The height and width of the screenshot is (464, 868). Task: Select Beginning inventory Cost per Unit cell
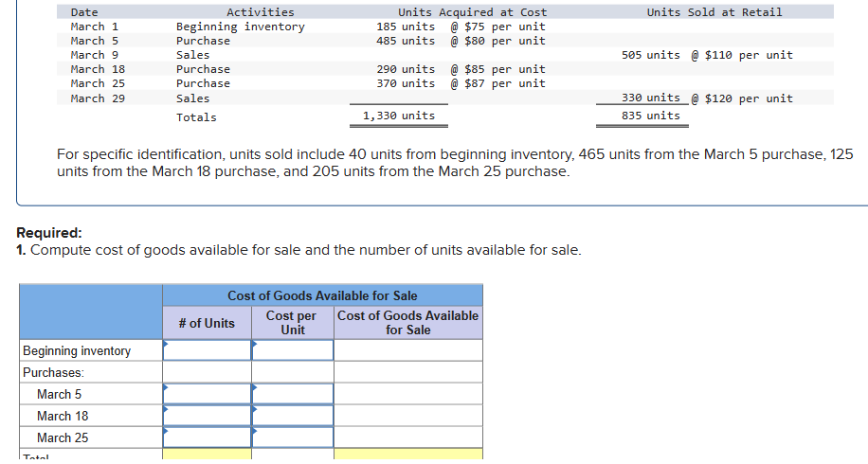coord(293,350)
